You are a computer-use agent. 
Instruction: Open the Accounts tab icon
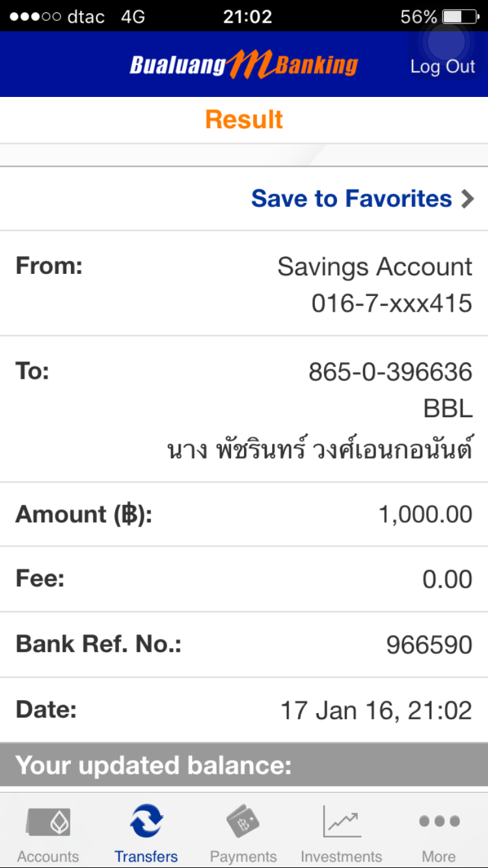click(48, 822)
